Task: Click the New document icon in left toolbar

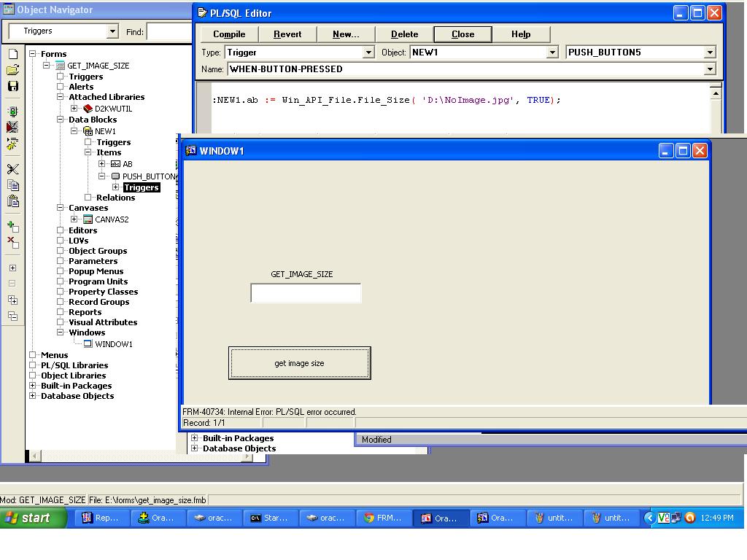Action: [x=12, y=54]
